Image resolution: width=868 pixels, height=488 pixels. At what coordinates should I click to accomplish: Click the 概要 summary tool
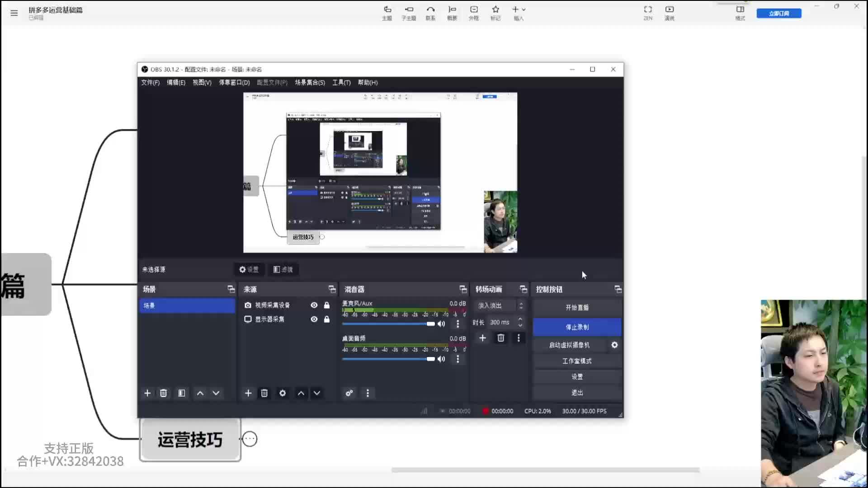click(x=452, y=13)
